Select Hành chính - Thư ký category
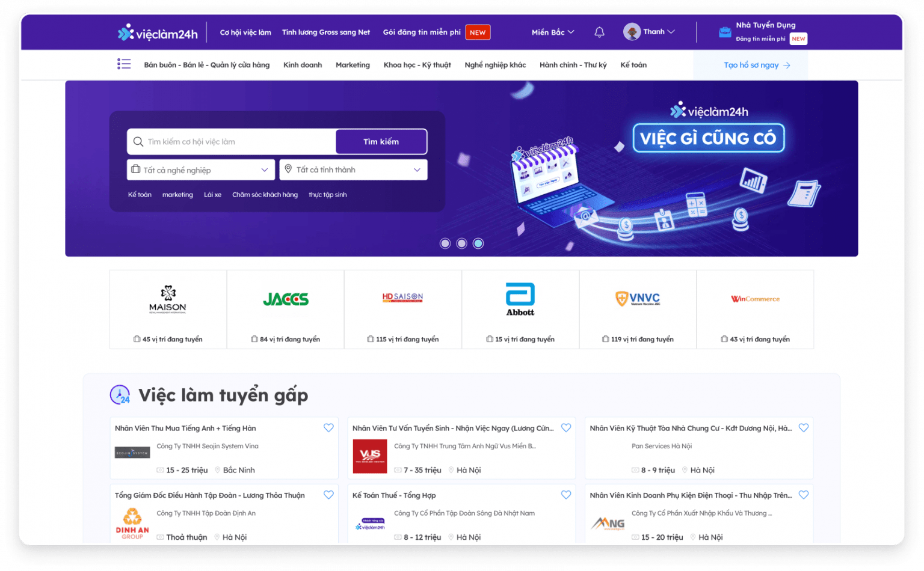Screen dimensions: 924x571 point(573,65)
